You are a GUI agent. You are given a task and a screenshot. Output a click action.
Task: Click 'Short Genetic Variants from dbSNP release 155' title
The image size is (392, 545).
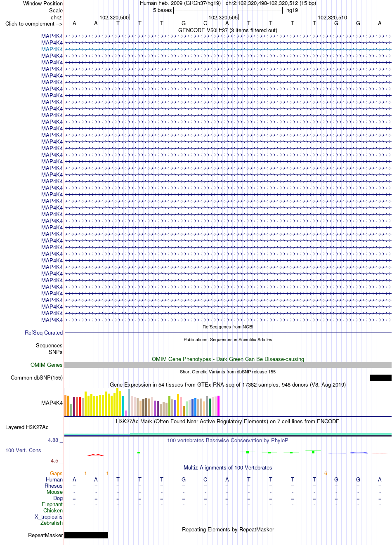[228, 372]
